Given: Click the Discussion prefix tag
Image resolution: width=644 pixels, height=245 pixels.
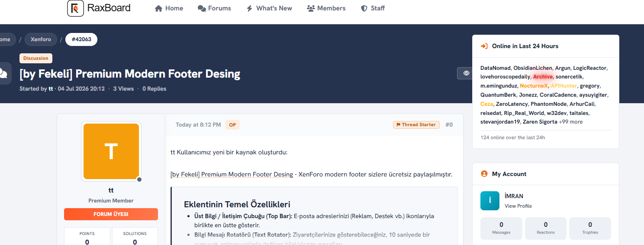Looking at the screenshot, I should click(36, 58).
